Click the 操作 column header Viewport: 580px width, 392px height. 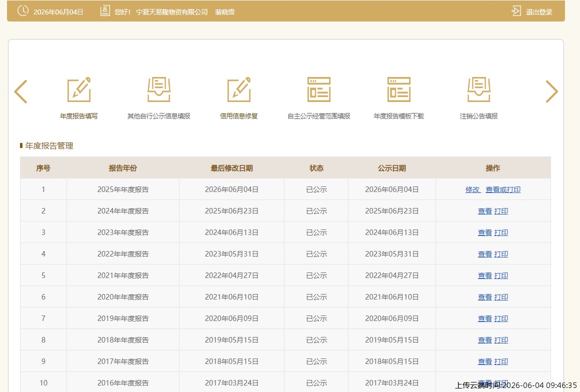(x=492, y=168)
